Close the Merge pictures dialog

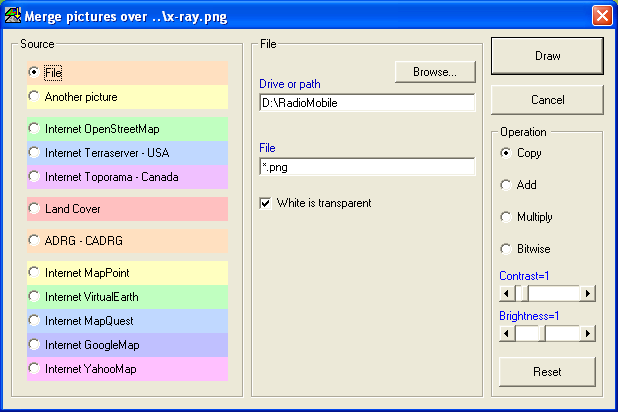(x=602, y=16)
